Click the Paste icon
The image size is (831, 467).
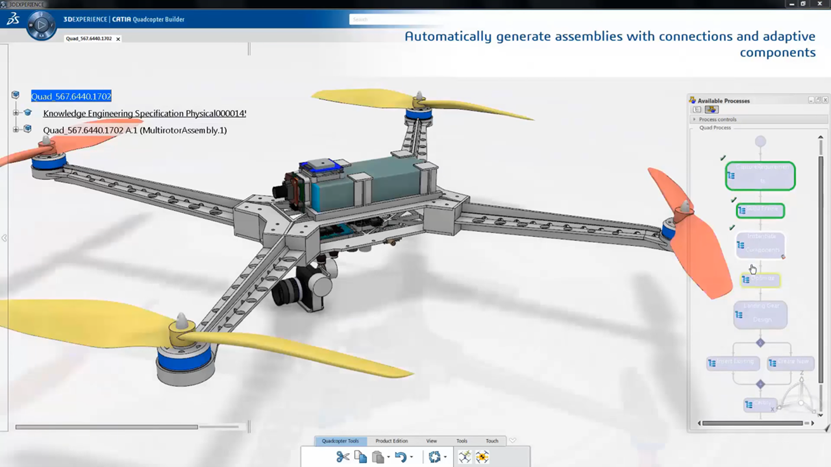click(378, 457)
